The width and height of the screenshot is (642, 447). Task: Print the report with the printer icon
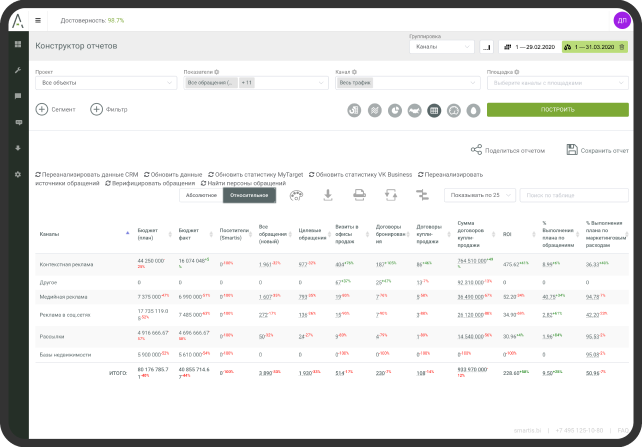tap(359, 195)
